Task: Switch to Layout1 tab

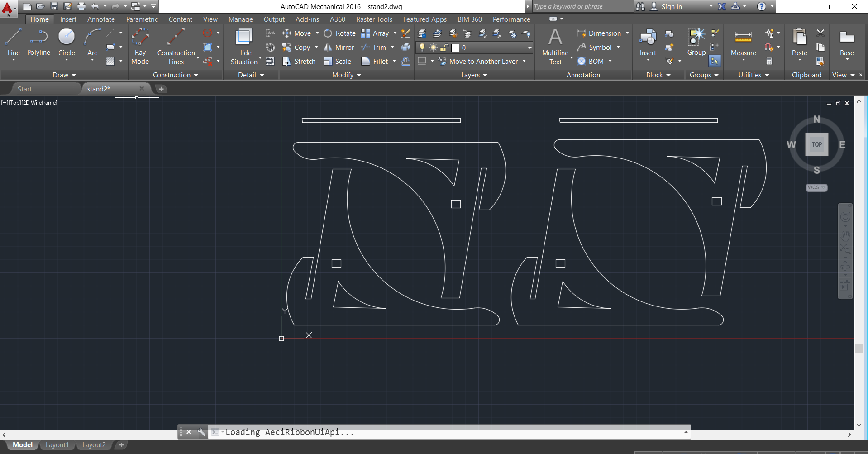Action: [x=57, y=445]
